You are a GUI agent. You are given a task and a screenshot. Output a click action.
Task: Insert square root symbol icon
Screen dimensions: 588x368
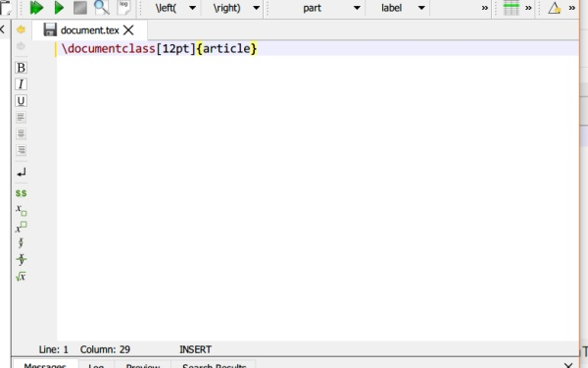21,277
